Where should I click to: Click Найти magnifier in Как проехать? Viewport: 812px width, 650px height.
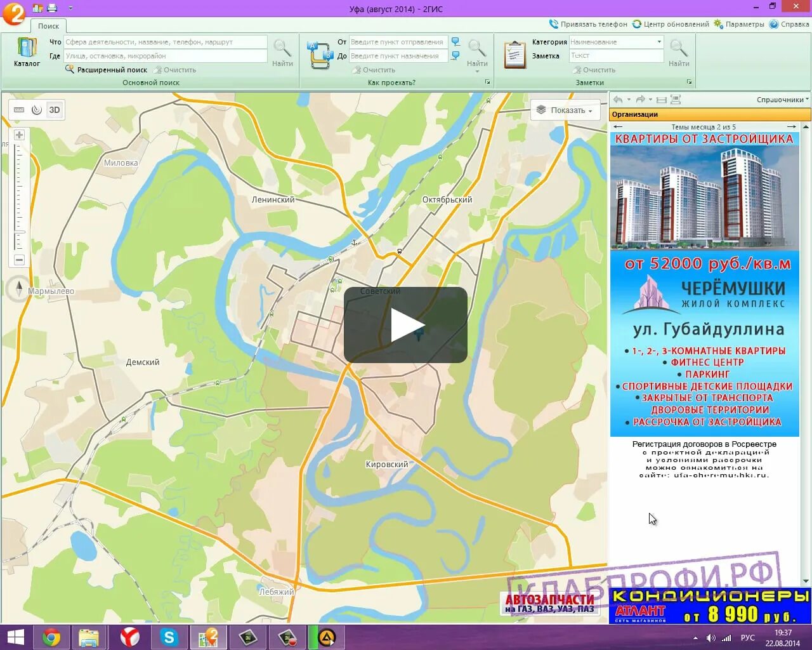click(x=477, y=52)
